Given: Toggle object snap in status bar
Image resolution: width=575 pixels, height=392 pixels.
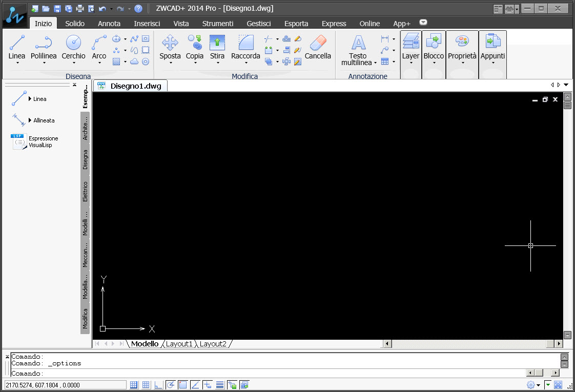Looking at the screenshot, I should (x=182, y=385).
